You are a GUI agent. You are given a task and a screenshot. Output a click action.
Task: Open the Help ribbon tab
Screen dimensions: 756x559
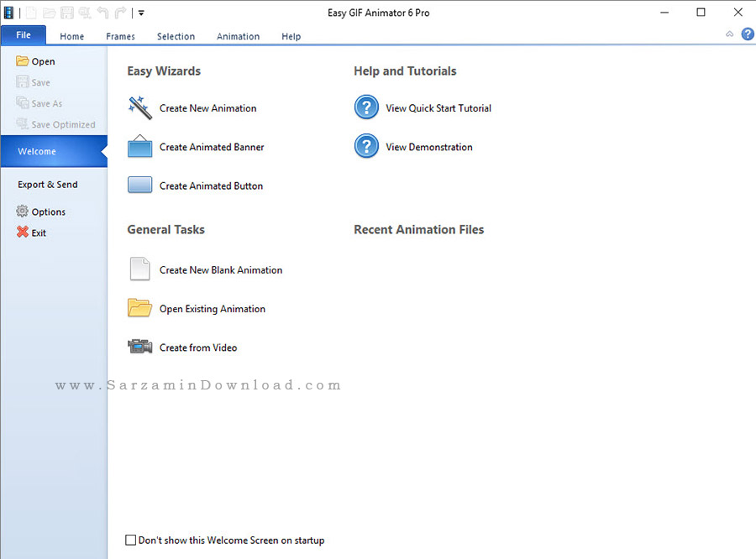point(291,36)
